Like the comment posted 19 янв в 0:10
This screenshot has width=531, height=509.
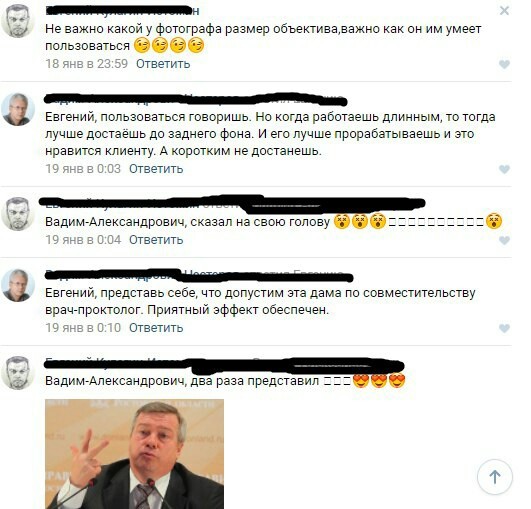point(504,328)
